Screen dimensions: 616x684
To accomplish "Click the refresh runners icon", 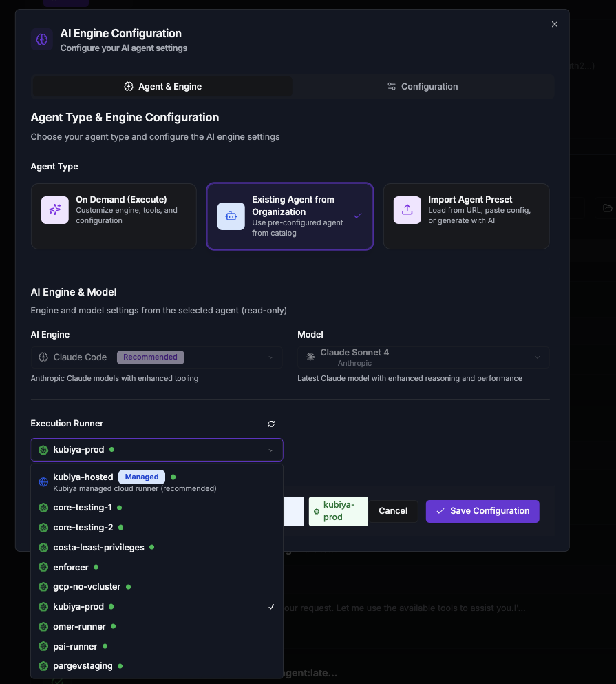I will (x=271, y=424).
